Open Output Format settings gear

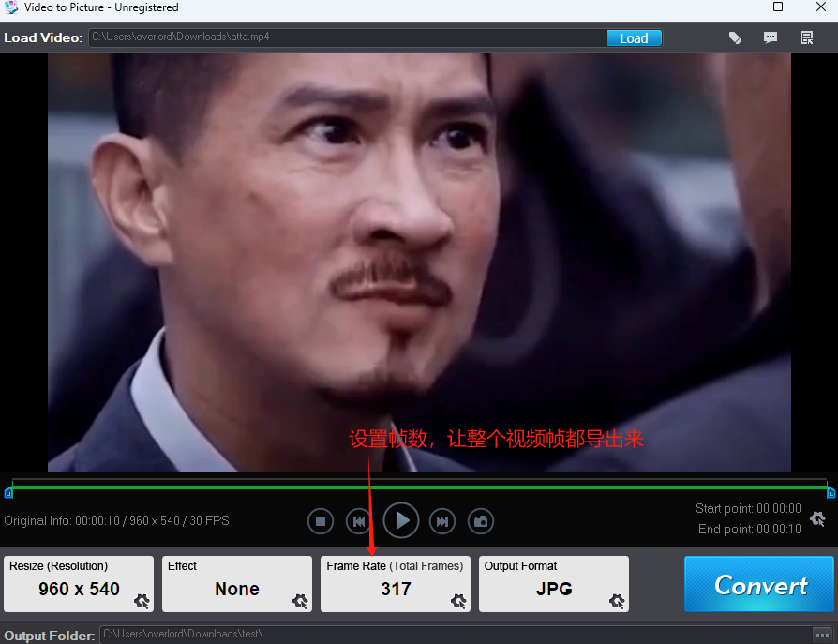(x=617, y=601)
